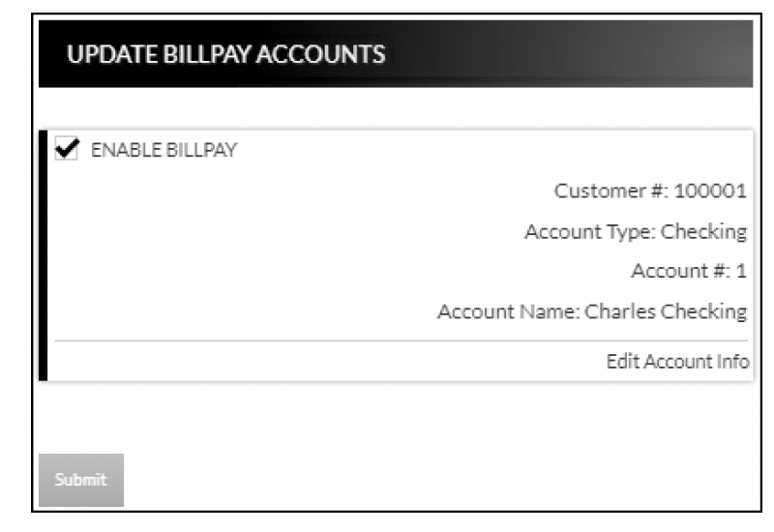Select the Account Name label
This screenshot has width=774, height=532.
click(507, 312)
